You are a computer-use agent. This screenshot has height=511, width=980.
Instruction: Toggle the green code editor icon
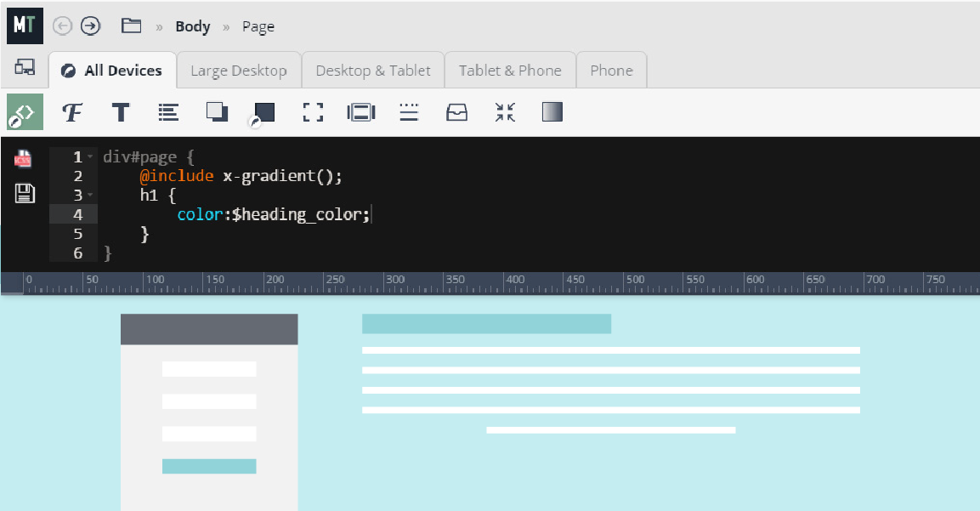25,112
